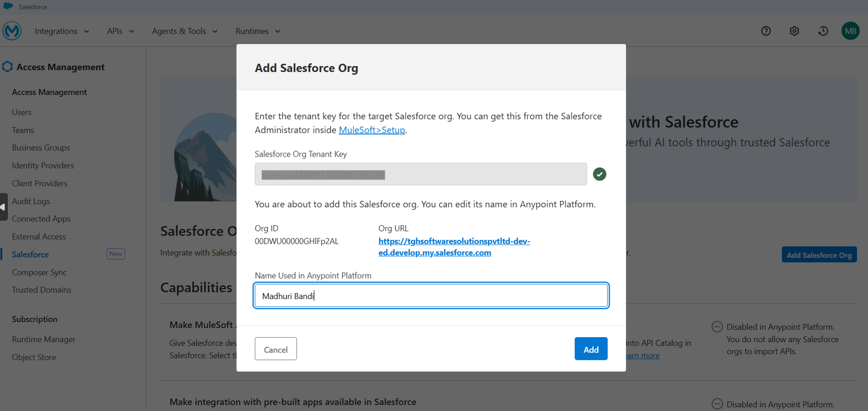Image resolution: width=868 pixels, height=411 pixels.
Task: Expand the Integrations dropdown menu
Action: click(x=62, y=31)
